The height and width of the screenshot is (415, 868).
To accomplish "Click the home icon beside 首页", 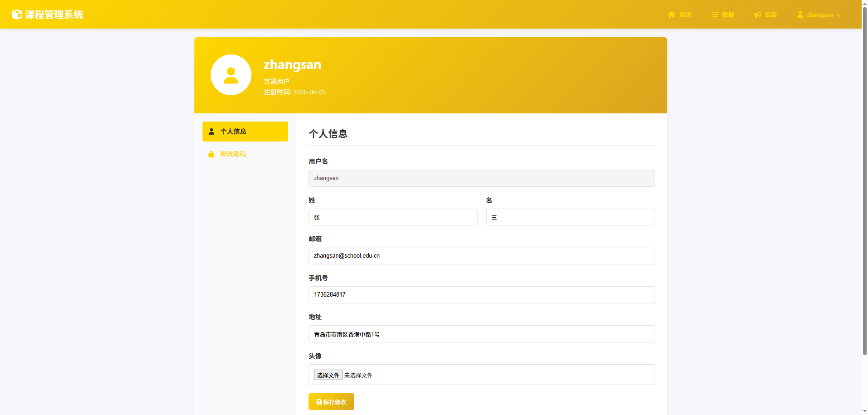I will point(671,15).
